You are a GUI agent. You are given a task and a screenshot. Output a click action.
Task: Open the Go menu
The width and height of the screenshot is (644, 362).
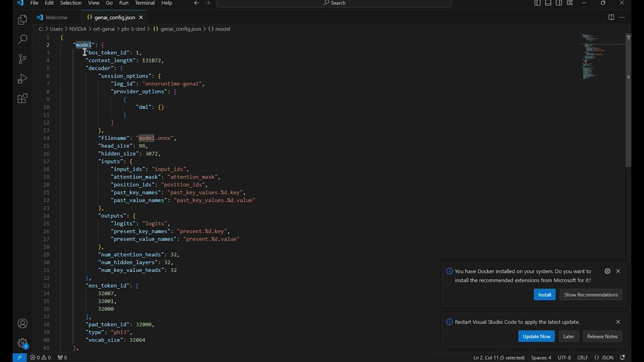(x=109, y=3)
